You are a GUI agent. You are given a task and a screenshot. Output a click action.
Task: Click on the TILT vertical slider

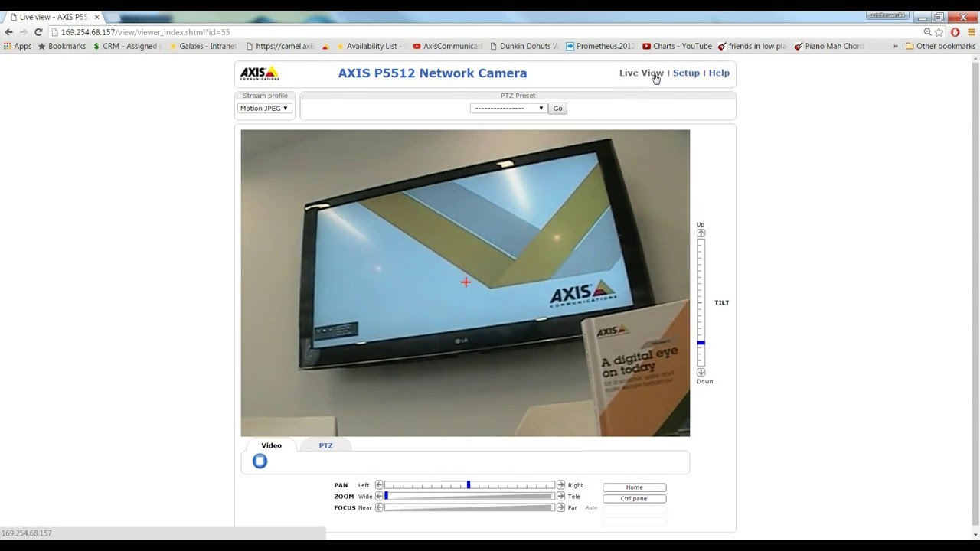[x=701, y=302]
